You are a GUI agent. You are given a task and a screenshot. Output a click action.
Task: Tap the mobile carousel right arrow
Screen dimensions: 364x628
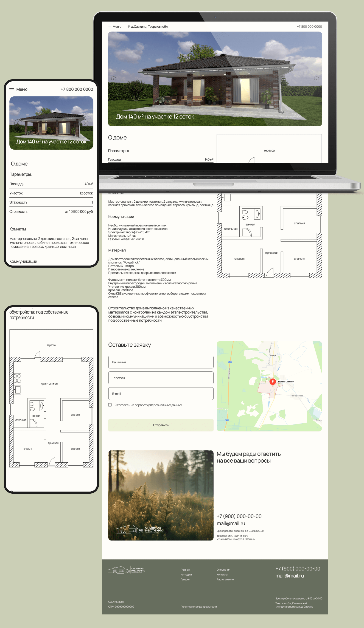click(85, 123)
